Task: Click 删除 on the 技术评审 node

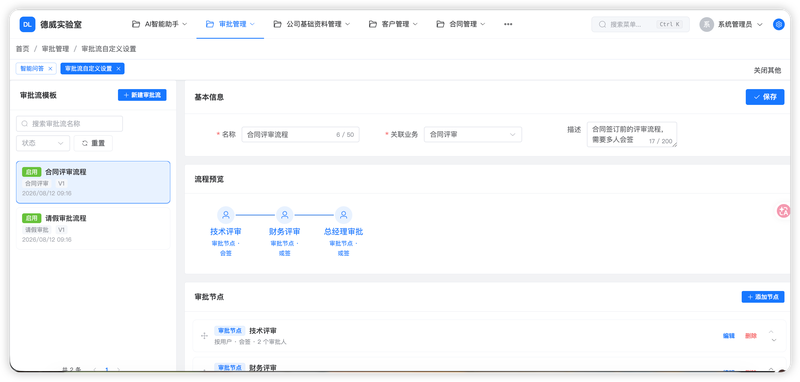Action: coord(751,336)
